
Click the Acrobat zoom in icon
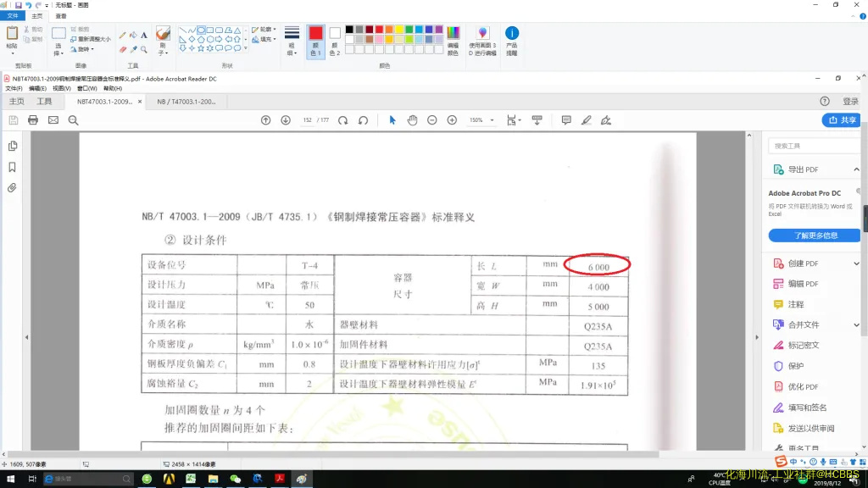(453, 120)
